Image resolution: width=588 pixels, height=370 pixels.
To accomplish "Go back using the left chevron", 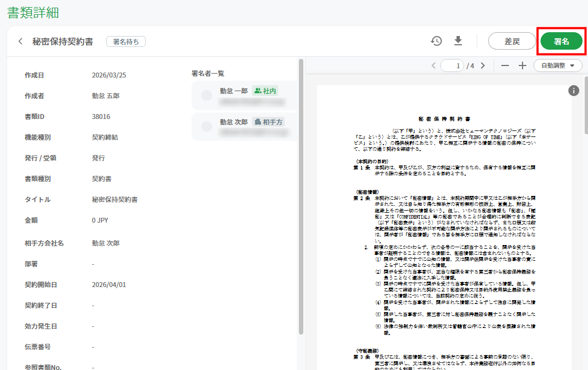I will [20, 41].
